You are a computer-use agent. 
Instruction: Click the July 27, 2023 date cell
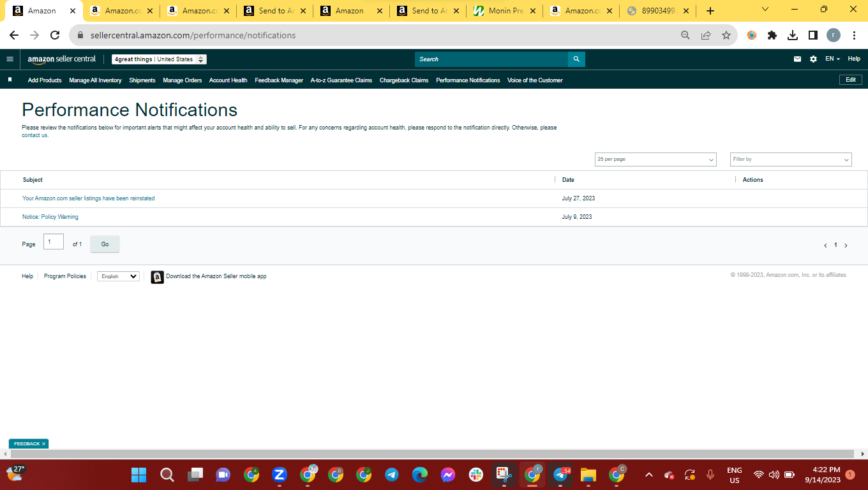coord(578,198)
